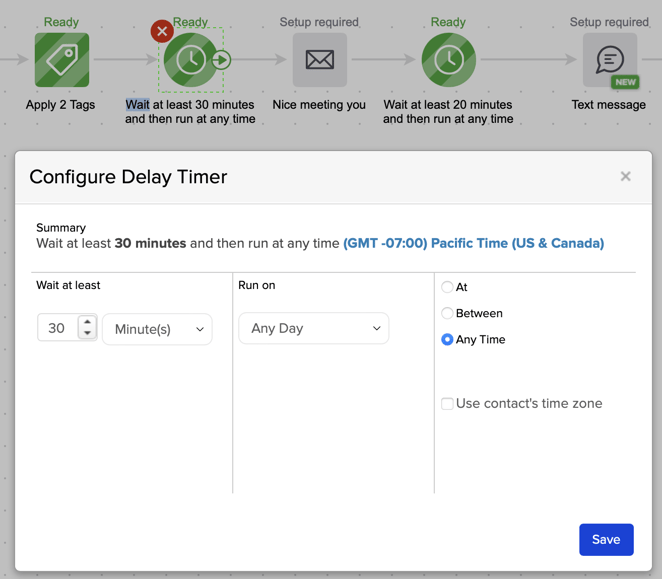Viewport: 662px width, 579px height.
Task: Expand the Any Day dropdown
Action: click(313, 328)
